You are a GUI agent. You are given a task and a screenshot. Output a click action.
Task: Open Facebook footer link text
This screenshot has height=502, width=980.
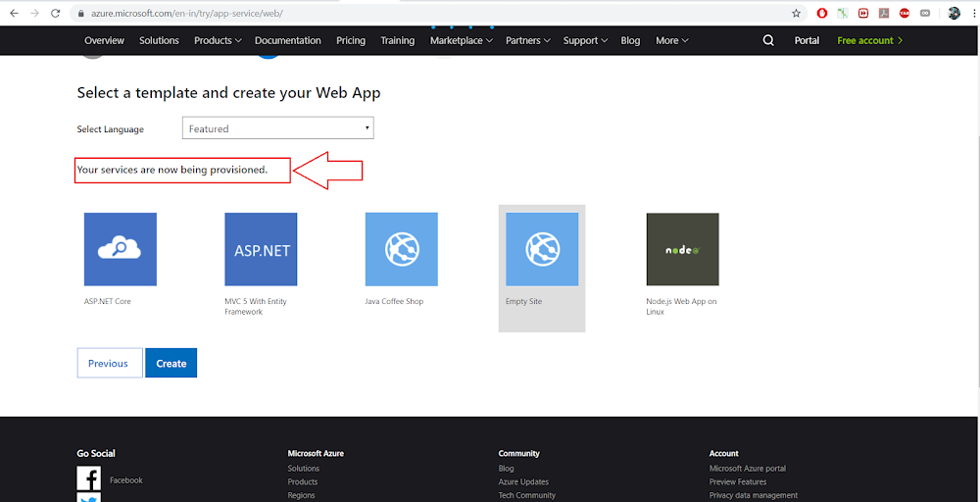[x=126, y=480]
